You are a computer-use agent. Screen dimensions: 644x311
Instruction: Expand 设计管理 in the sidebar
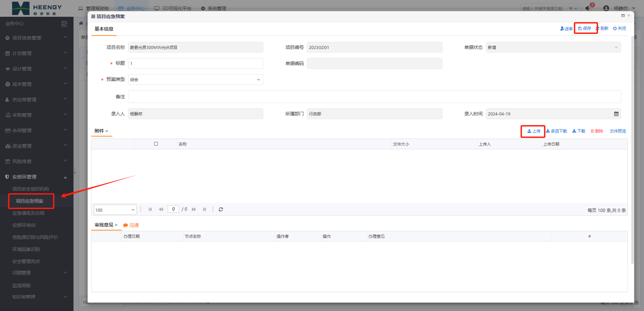point(36,69)
